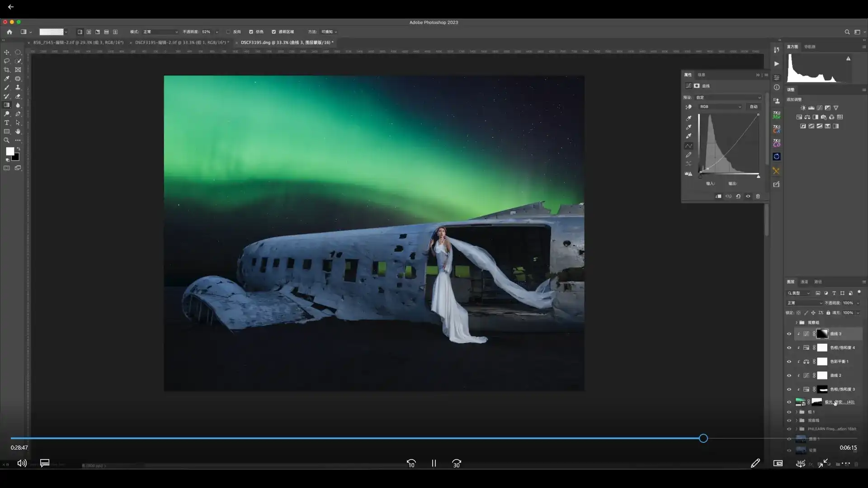Select the Lasso tool
Screen dimensions: 868x488
[7, 61]
